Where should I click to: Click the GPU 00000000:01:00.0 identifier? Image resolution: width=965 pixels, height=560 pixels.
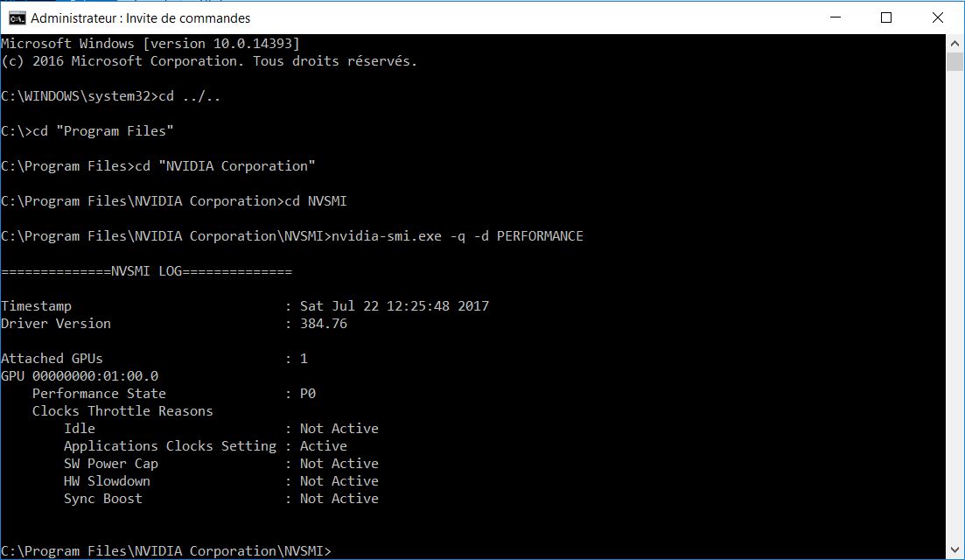click(80, 376)
